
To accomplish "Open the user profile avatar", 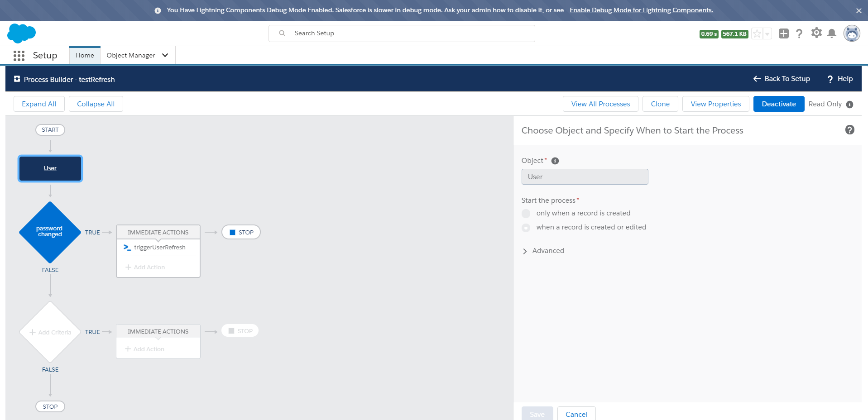I will tap(852, 33).
